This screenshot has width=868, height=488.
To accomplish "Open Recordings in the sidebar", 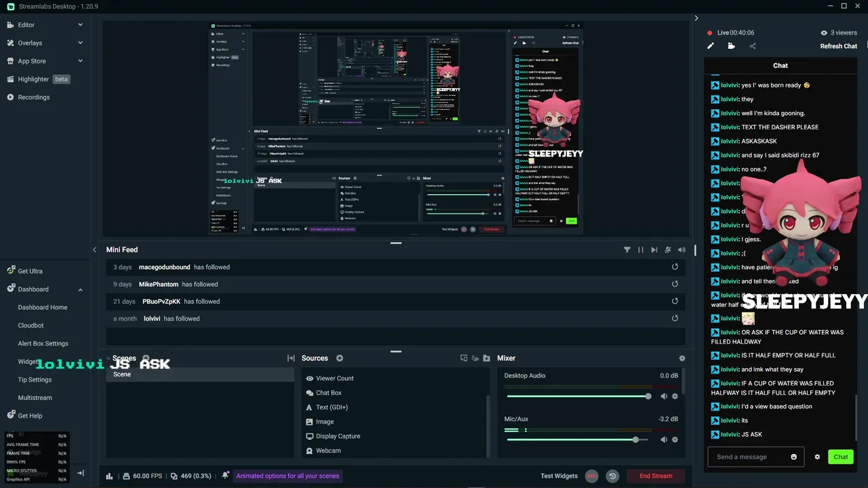I will [x=33, y=97].
